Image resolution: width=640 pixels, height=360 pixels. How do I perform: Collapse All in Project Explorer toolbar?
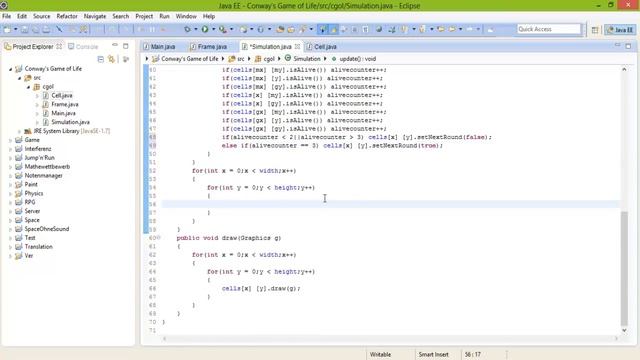click(x=100, y=59)
